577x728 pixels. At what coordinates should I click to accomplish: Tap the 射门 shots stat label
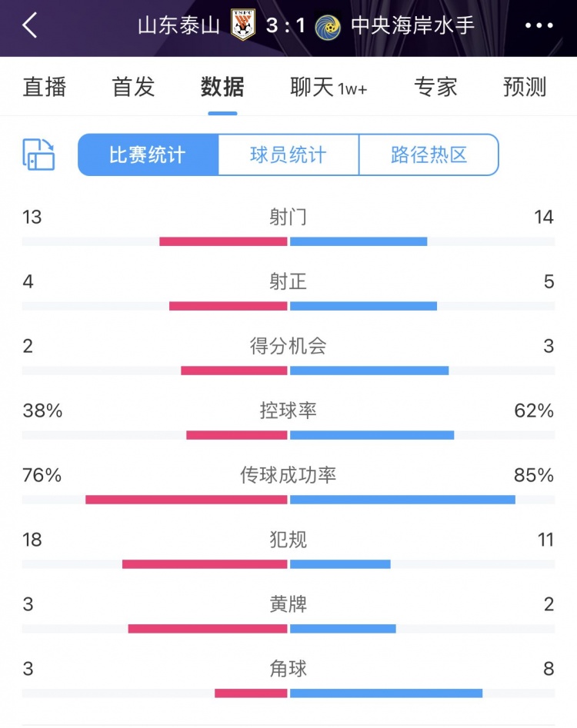click(x=288, y=218)
